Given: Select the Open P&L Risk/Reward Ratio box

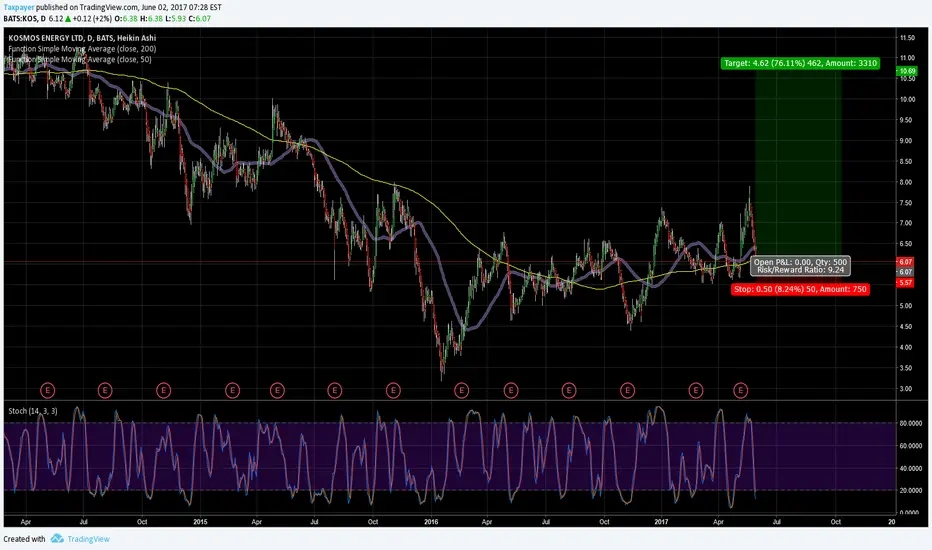Looking at the screenshot, I should 800,266.
